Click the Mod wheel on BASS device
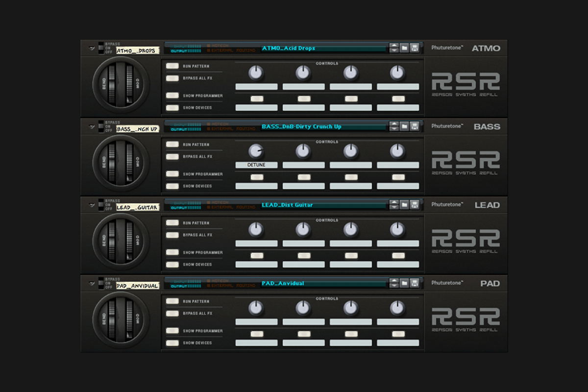The height and width of the screenshot is (392, 588). click(130, 162)
